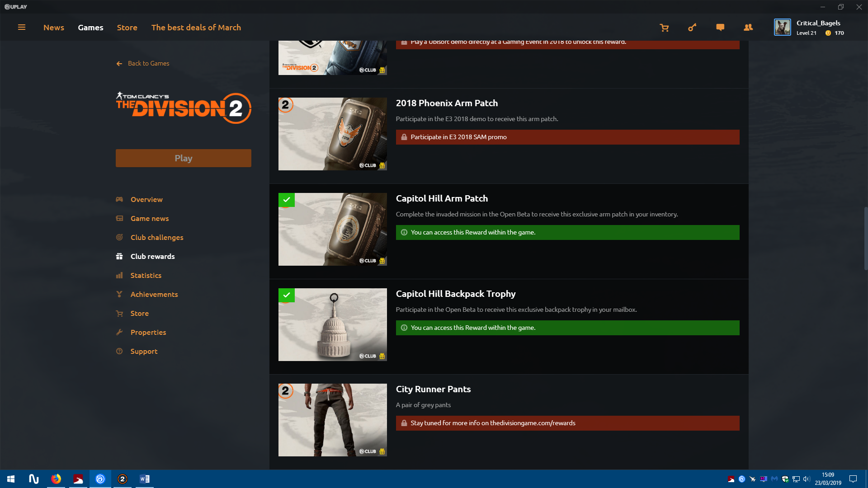Click the Critical_Bagels username
868x488 pixels.
(x=818, y=23)
